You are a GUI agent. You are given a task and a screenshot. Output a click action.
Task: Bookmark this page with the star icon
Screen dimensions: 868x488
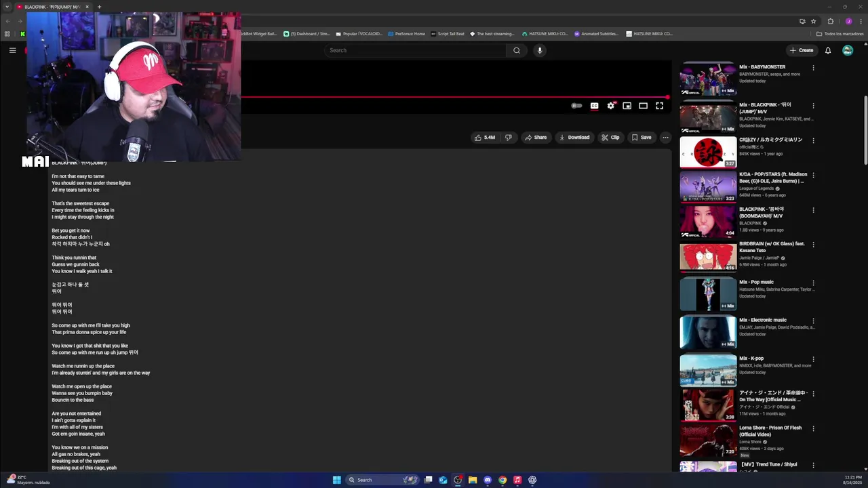coord(813,21)
